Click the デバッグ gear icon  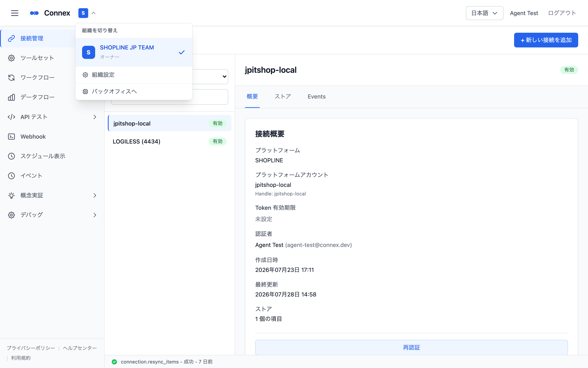pos(11,215)
